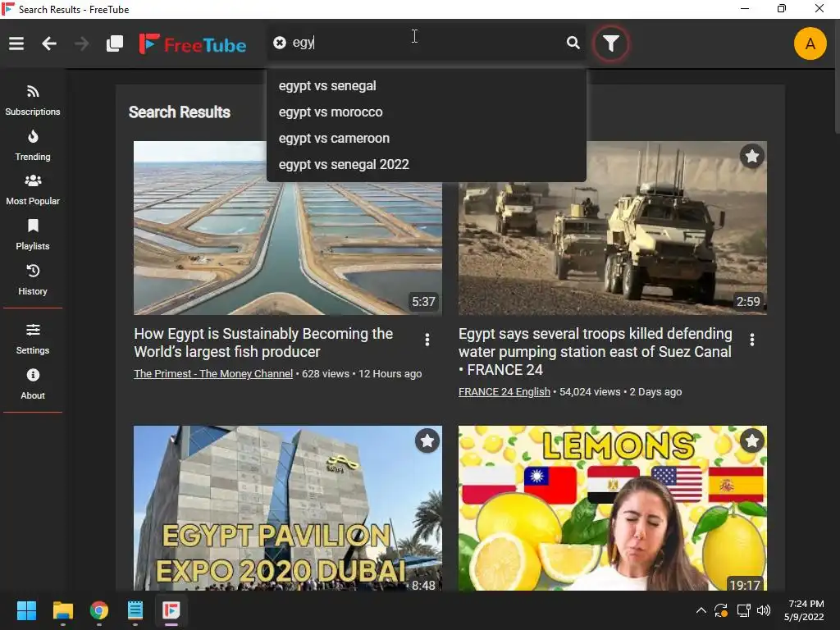The image size is (840, 630).
Task: Go forward with the right arrow
Action: tap(81, 43)
